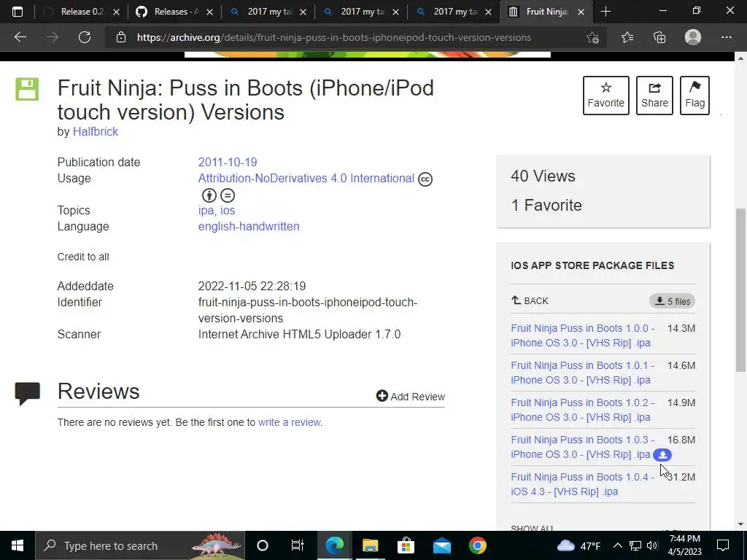Download Fruit Ninja Puss in Boots 1.0.2 ipa
This screenshot has width=747, height=560.
[x=583, y=410]
